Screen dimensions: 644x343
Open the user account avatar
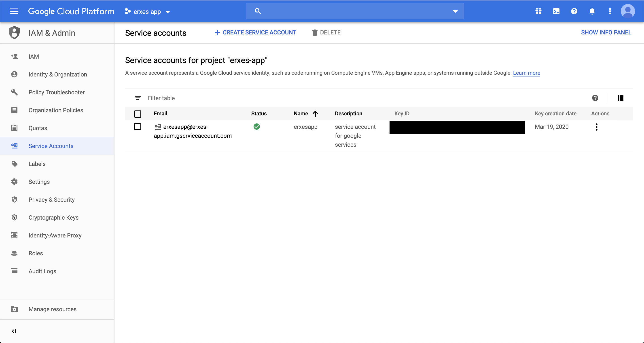(x=627, y=11)
